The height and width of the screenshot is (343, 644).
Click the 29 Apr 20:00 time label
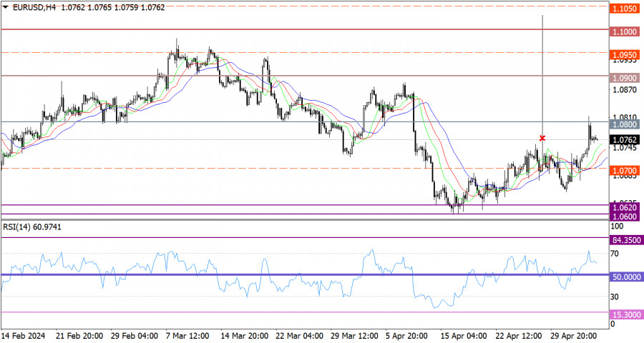(x=574, y=336)
